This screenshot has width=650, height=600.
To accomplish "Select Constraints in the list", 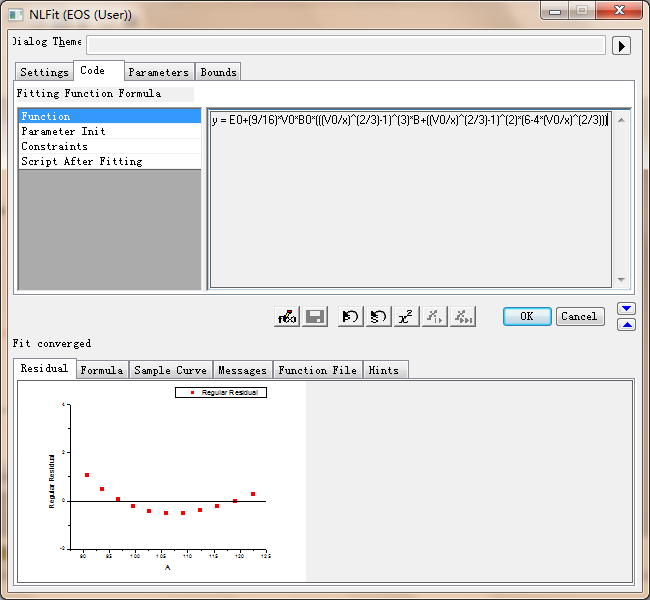I will [x=110, y=146].
